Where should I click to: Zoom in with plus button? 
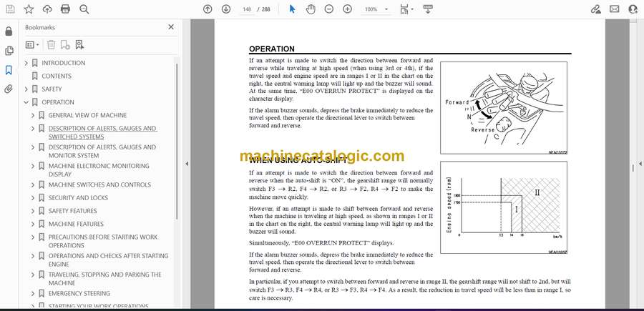(348, 9)
